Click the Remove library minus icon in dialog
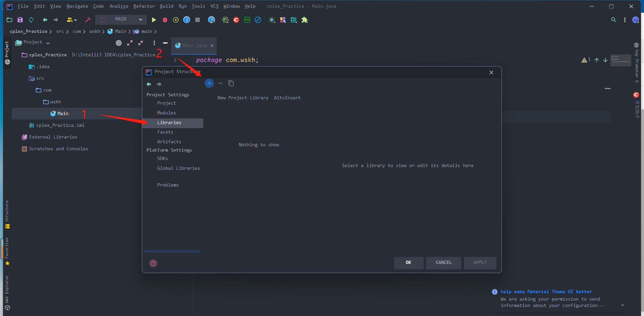 220,83
